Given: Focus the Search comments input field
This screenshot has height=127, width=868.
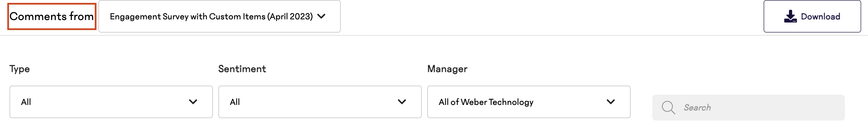Looking at the screenshot, I should click(x=749, y=108).
